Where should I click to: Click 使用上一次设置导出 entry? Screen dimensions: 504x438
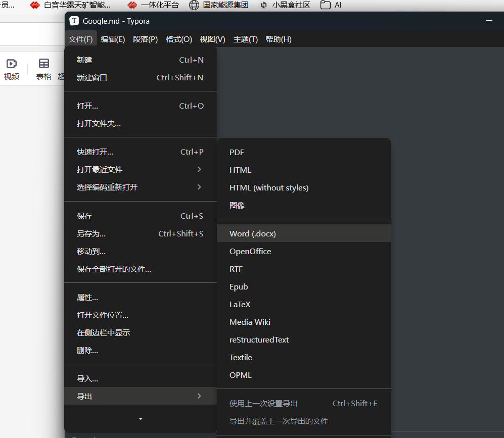tap(304, 403)
